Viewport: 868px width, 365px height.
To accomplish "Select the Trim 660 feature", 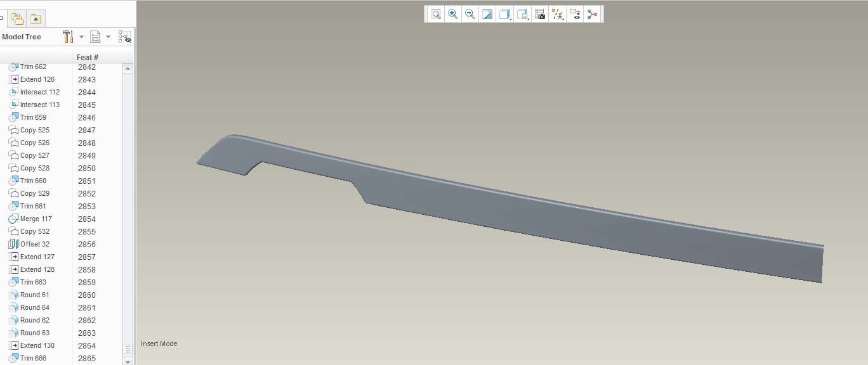I will pos(27,181).
